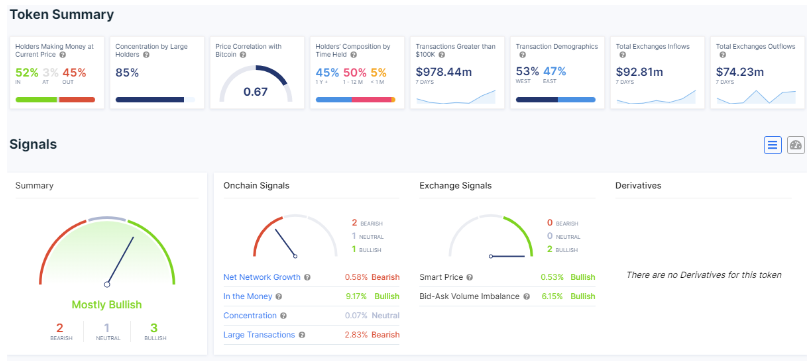Open help for Transaction Demographics

pyautogui.click(x=522, y=54)
